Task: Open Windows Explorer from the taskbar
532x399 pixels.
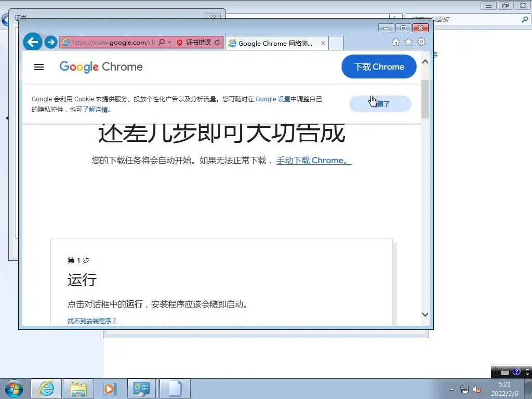Action: click(x=78, y=389)
